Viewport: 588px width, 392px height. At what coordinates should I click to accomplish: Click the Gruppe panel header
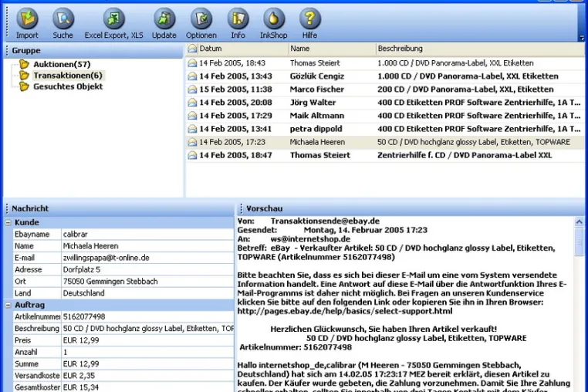pos(93,50)
